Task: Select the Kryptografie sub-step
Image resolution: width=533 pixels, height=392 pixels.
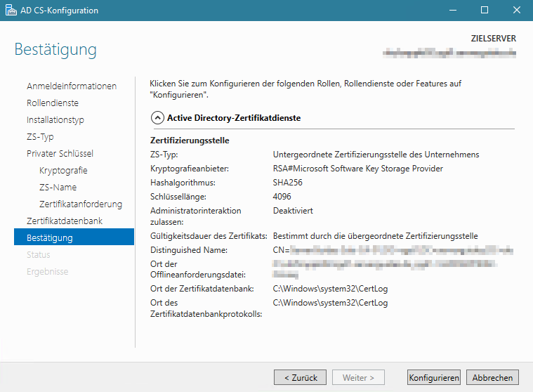Action: click(63, 170)
